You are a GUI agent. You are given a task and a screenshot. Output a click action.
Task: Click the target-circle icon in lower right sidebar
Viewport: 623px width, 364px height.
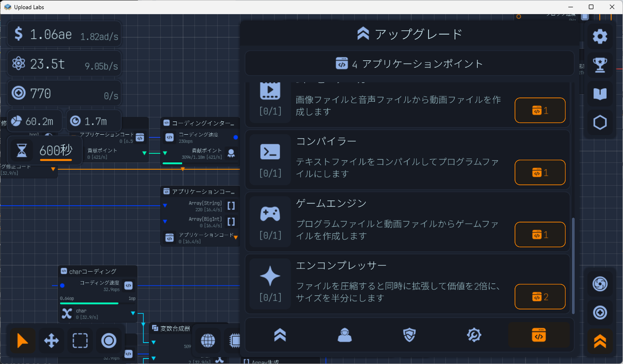[600, 313]
